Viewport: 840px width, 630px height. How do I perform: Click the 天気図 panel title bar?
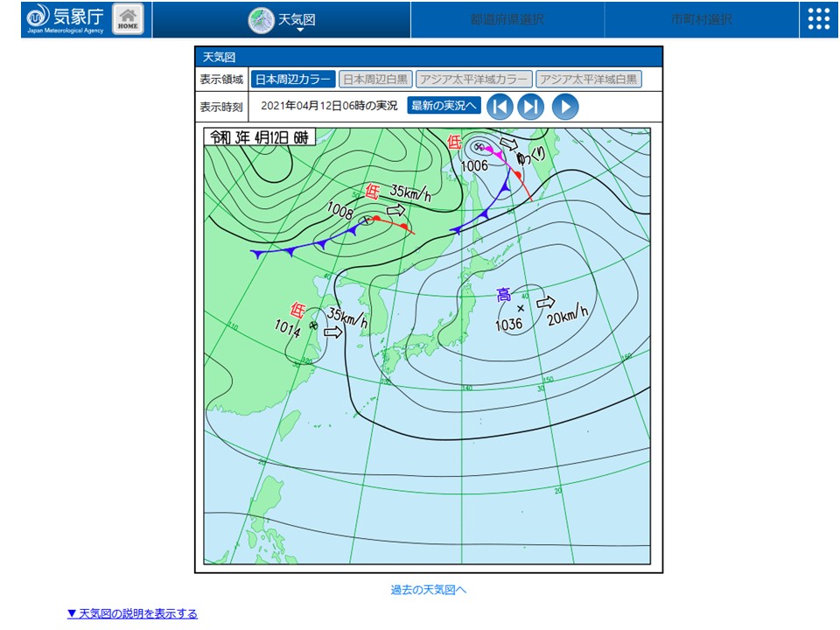(429, 57)
